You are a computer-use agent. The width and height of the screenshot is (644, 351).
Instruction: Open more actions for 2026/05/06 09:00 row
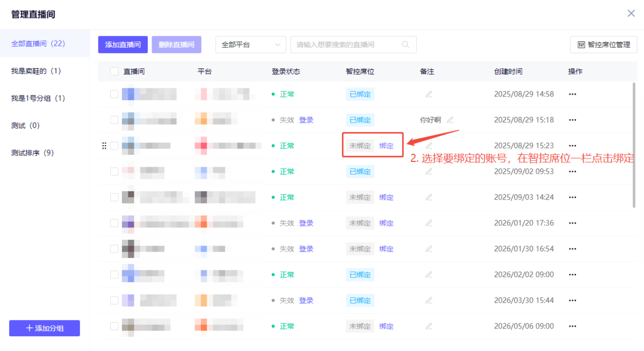(x=572, y=326)
